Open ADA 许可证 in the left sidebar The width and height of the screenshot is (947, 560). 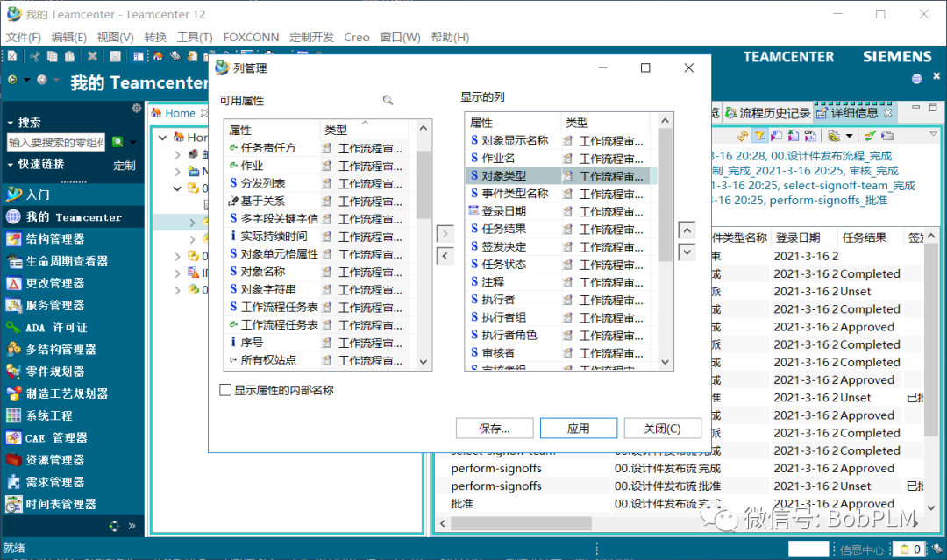coord(73,328)
